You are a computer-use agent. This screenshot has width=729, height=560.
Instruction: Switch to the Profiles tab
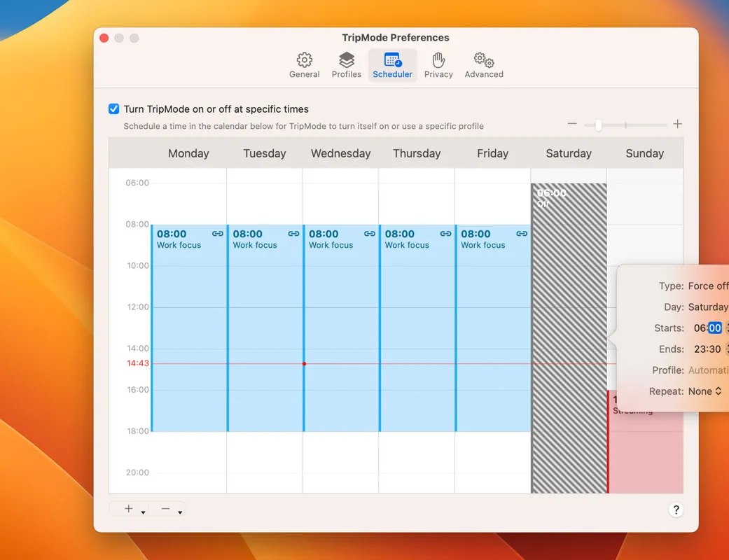346,65
